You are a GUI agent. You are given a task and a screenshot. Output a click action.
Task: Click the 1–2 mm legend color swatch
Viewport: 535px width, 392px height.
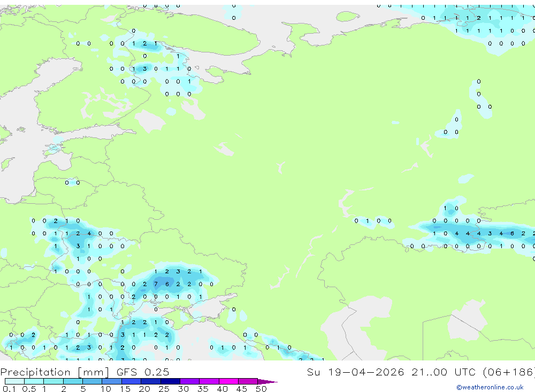(x=53, y=381)
